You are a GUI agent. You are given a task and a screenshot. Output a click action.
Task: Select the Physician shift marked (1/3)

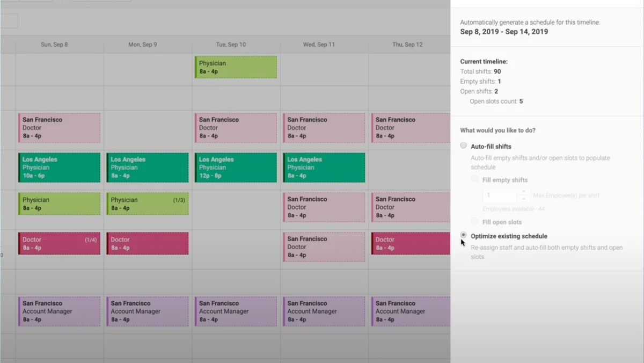pyautogui.click(x=148, y=204)
